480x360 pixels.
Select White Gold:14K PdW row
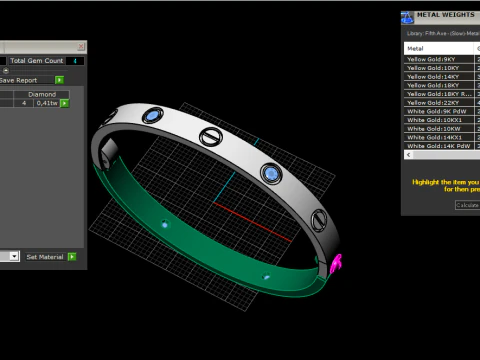pos(438,146)
